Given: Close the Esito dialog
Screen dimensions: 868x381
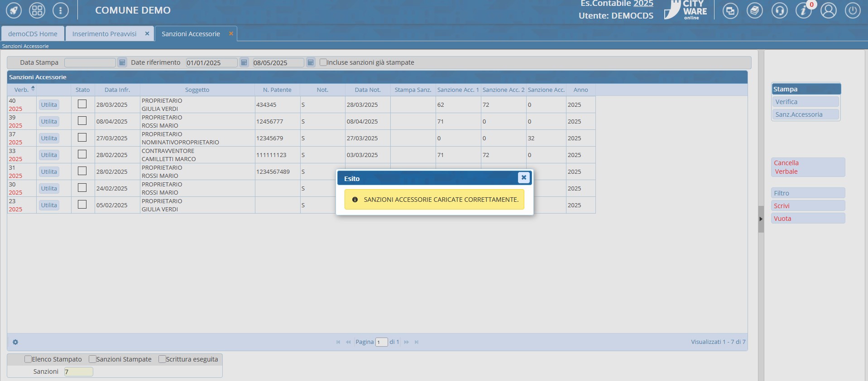Looking at the screenshot, I should coord(523,178).
